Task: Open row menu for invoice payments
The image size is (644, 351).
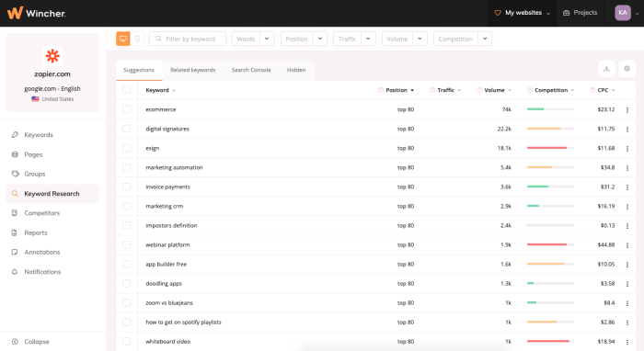Action: point(627,187)
